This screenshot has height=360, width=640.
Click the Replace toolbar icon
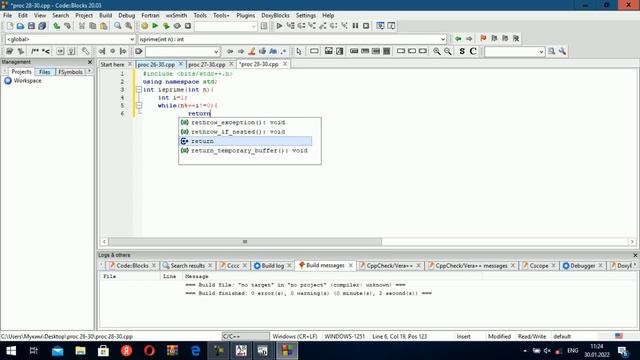[129, 26]
